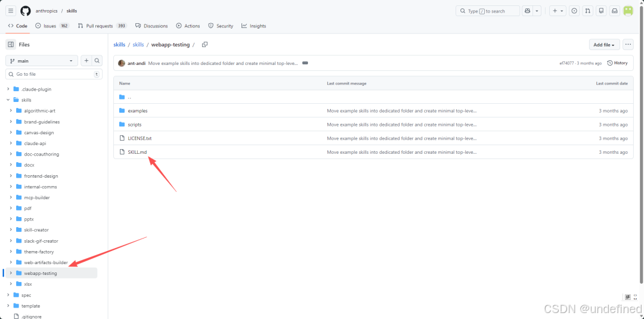
Task: Open the Copilot dropdown arrow
Action: click(537, 11)
